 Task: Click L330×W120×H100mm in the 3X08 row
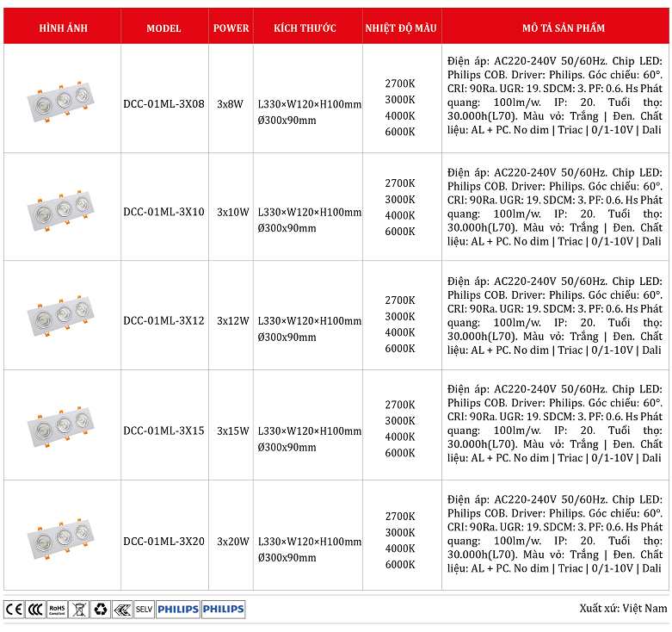coord(310,104)
